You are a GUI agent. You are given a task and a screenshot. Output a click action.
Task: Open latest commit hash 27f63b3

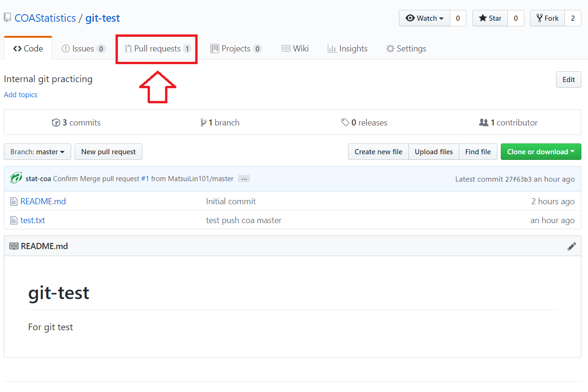518,179
